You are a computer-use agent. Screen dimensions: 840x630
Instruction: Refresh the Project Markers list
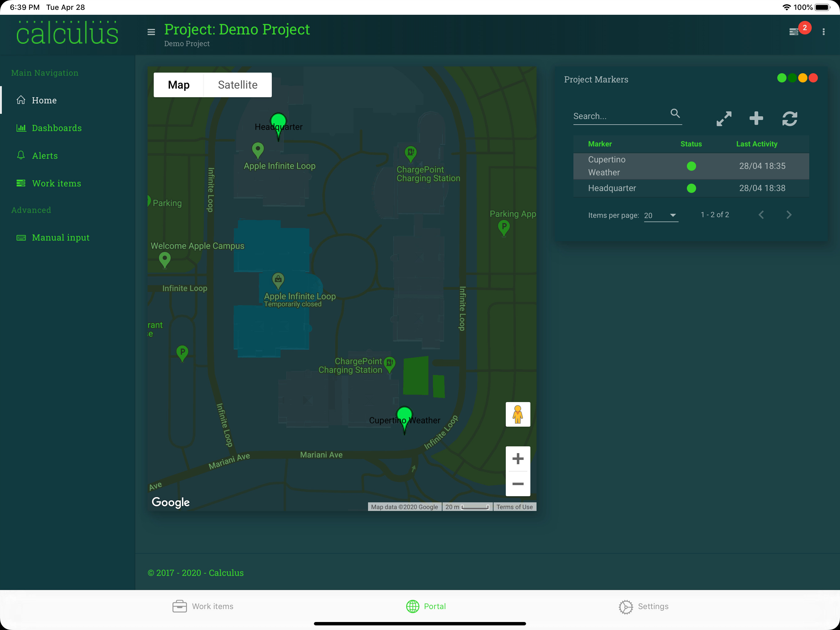click(x=790, y=118)
